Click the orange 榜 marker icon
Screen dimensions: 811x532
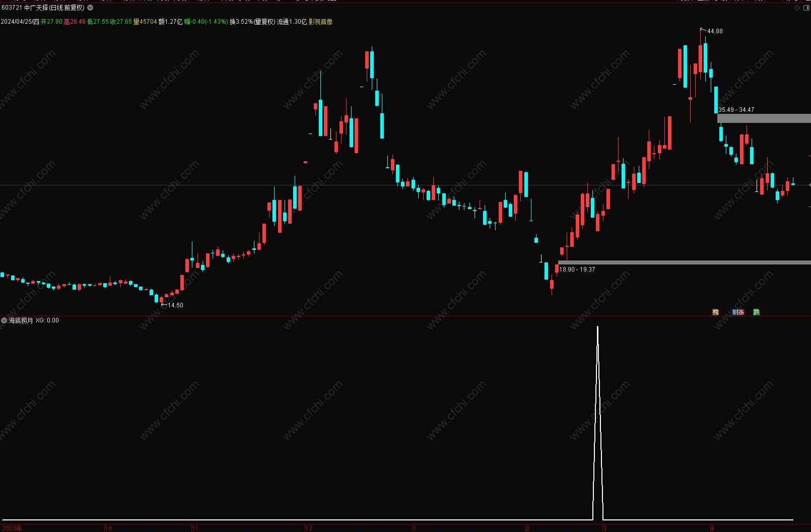[x=715, y=312]
